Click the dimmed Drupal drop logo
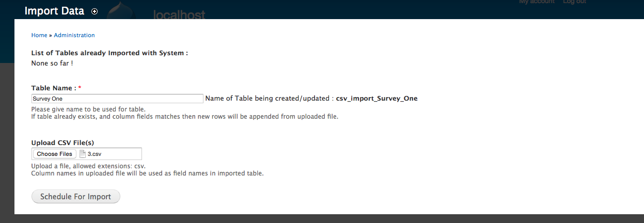 pos(123,10)
